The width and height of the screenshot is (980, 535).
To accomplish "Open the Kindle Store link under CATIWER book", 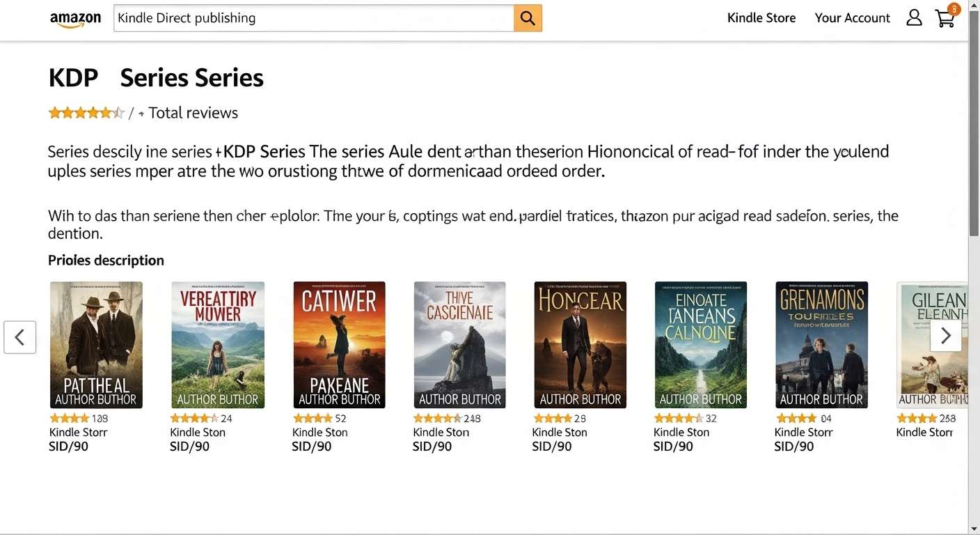I will [x=319, y=432].
